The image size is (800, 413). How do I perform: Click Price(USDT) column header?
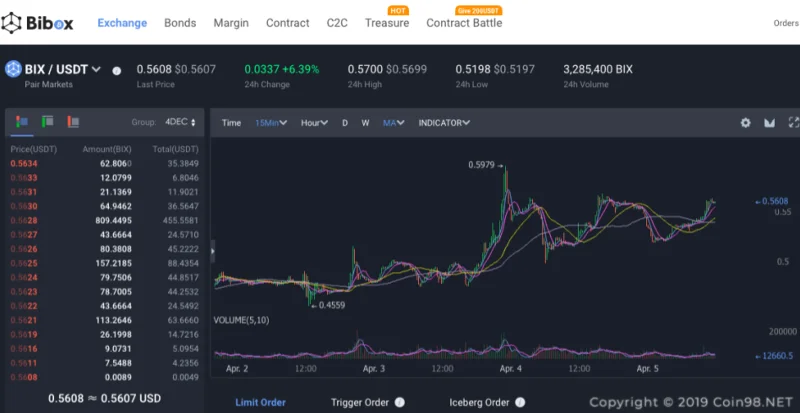tap(34, 149)
